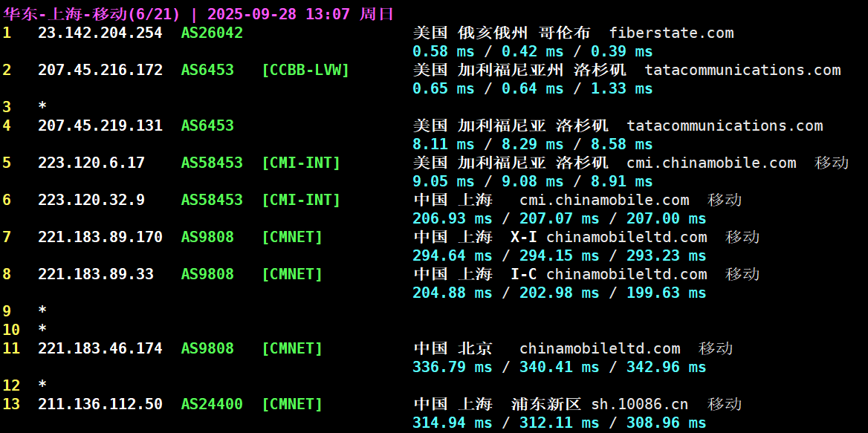The height and width of the screenshot is (433, 868).
Task: Click latency value 336.79 ms
Action: [453, 367]
